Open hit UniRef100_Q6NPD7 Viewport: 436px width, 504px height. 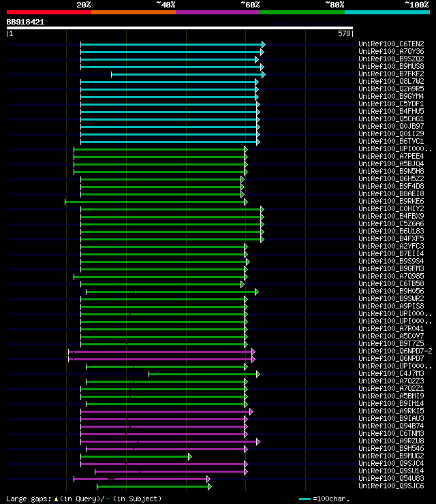coord(391,359)
